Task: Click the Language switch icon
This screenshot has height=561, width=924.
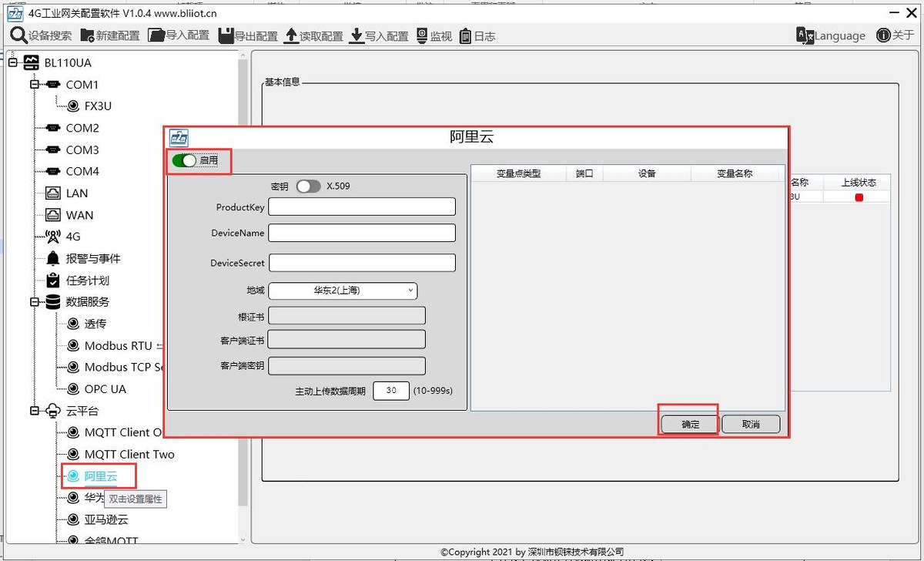Action: coord(805,35)
